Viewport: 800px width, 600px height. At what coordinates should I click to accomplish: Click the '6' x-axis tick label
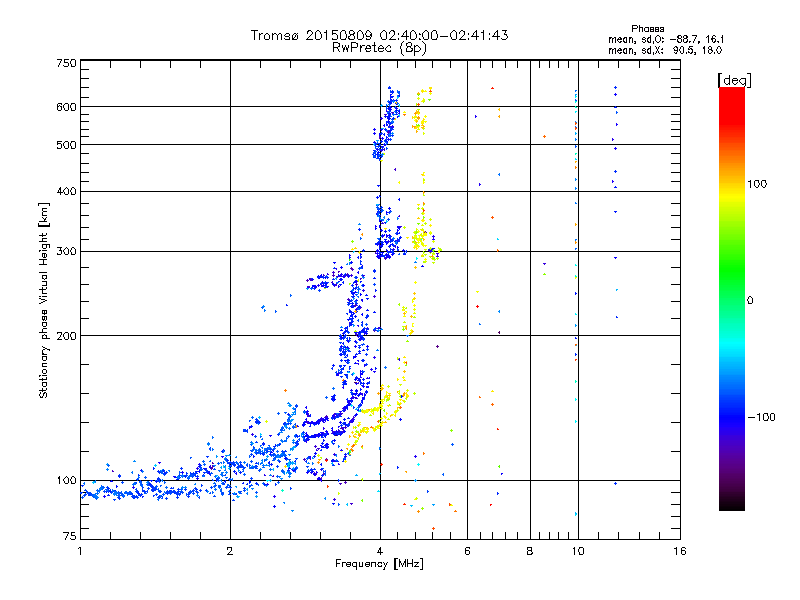tap(467, 551)
